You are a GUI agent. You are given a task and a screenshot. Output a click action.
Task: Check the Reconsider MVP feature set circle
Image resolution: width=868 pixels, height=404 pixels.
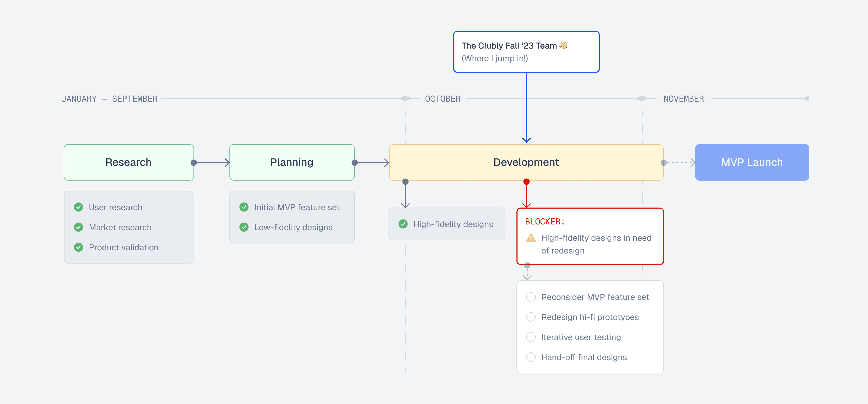[531, 297]
